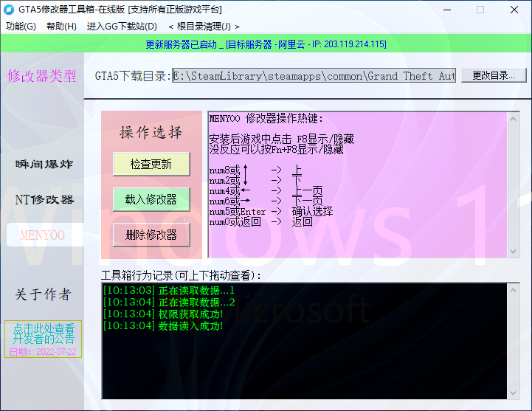Image resolution: width=532 pixels, height=411 pixels.
Task: Click hotkey panel scroll down arrow
Action: click(513, 252)
